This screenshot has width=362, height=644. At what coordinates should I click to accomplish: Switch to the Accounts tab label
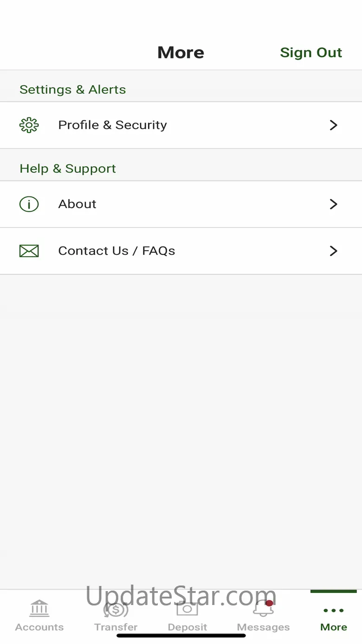[x=39, y=627]
